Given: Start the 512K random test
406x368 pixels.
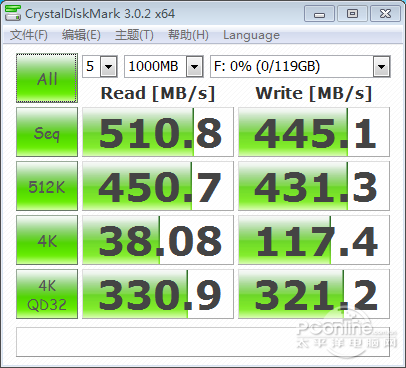Looking at the screenshot, I should 47,186.
